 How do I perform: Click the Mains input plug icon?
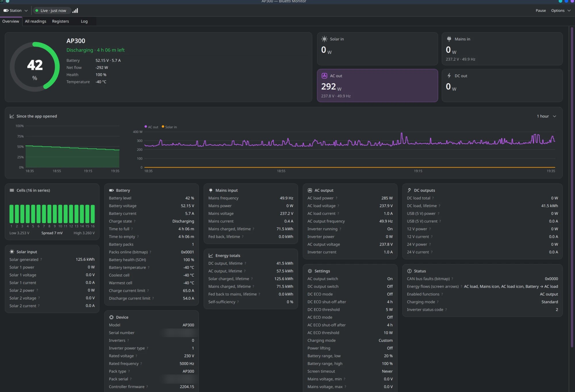(211, 190)
